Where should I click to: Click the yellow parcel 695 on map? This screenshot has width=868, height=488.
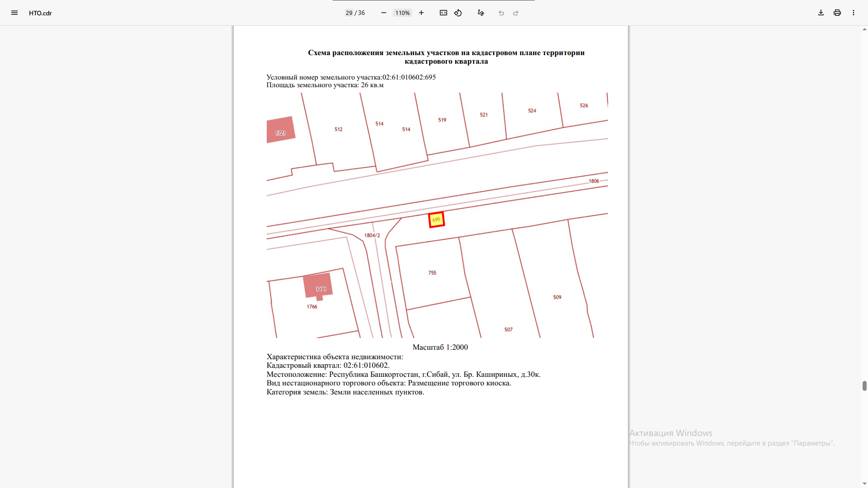tap(436, 220)
